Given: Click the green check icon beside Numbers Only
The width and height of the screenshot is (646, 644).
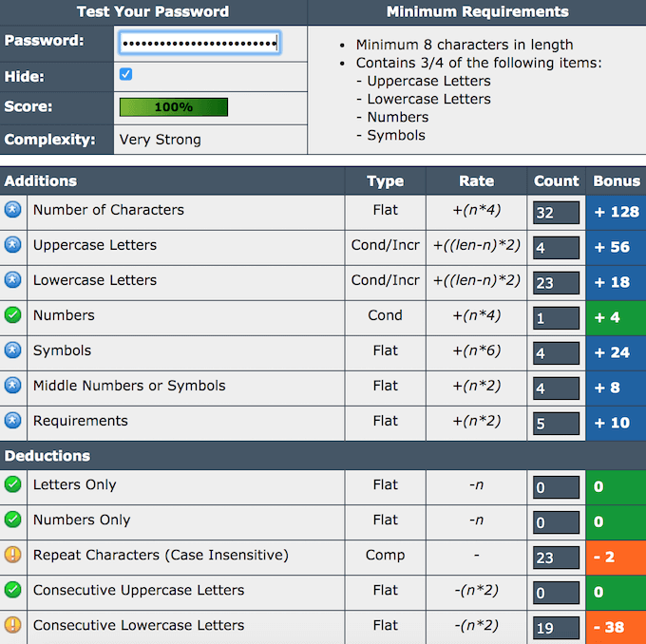Looking at the screenshot, I should pos(13,520).
